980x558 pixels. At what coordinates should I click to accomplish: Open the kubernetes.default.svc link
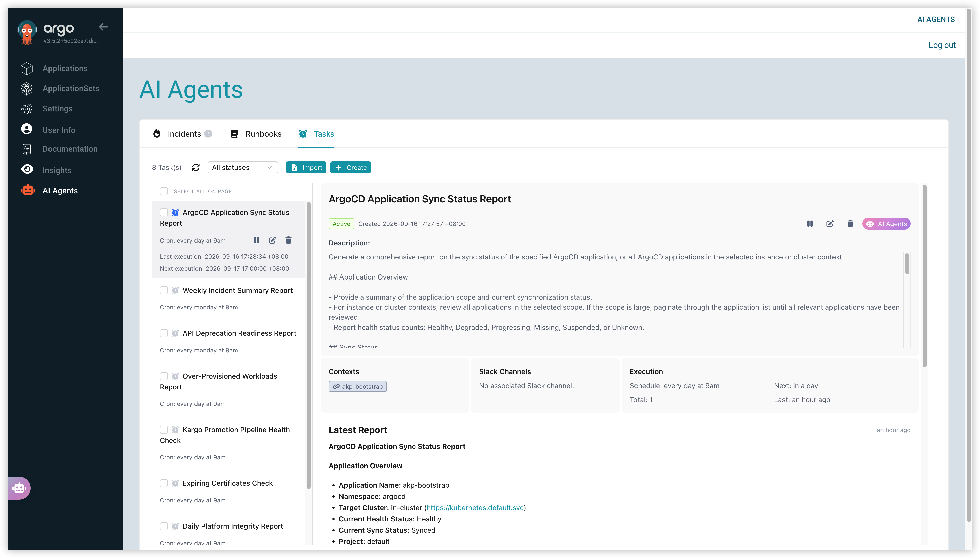475,507
